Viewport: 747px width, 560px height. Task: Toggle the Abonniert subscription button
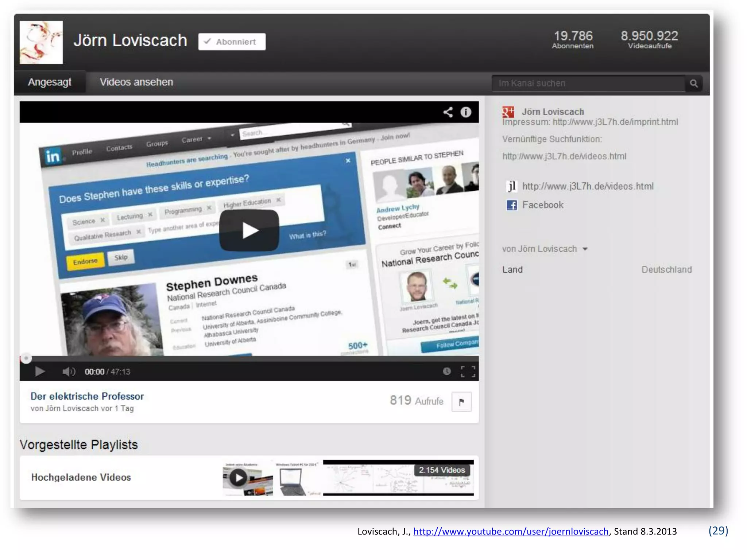[x=232, y=42]
